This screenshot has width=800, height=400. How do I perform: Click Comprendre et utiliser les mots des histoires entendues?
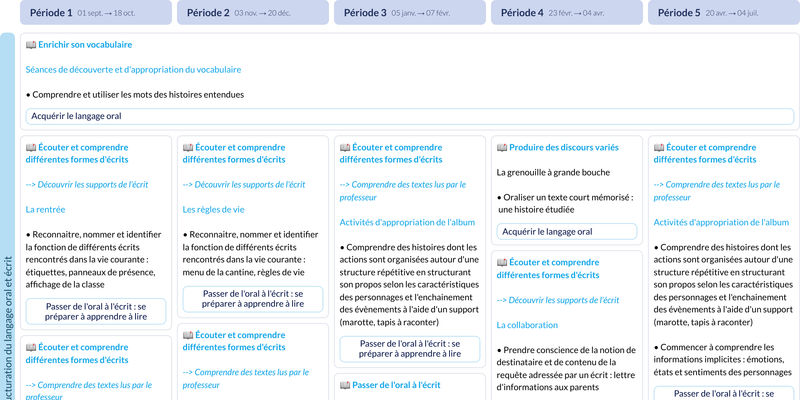tap(135, 95)
